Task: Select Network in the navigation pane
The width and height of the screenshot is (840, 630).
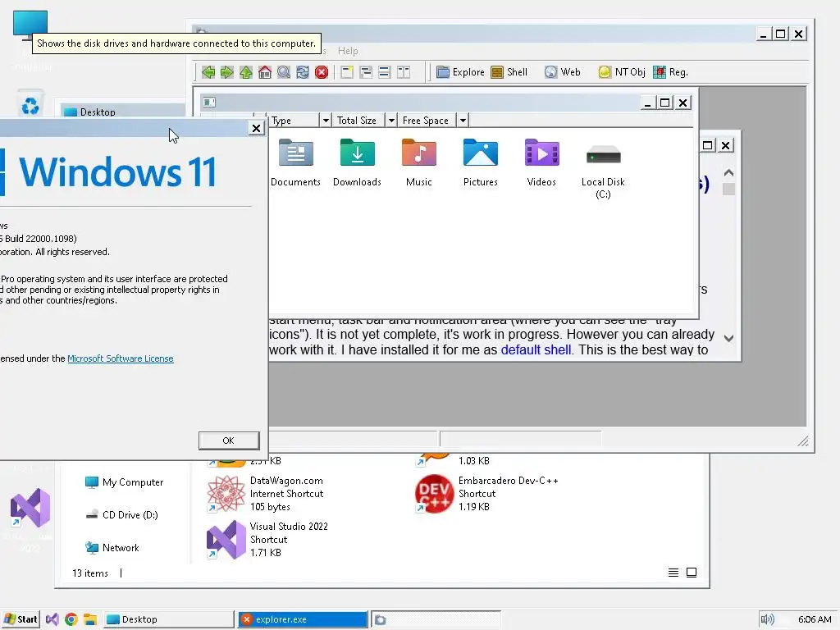Action: (x=112, y=547)
